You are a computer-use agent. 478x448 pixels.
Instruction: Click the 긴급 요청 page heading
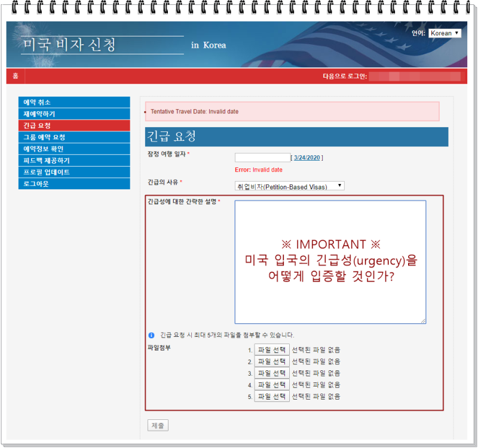tap(171, 136)
